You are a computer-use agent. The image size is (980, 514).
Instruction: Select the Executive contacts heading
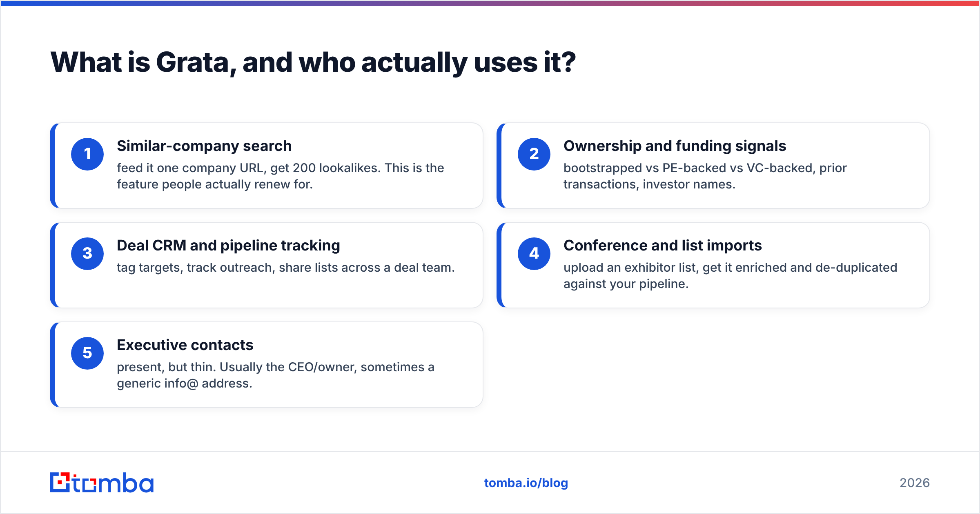click(185, 345)
